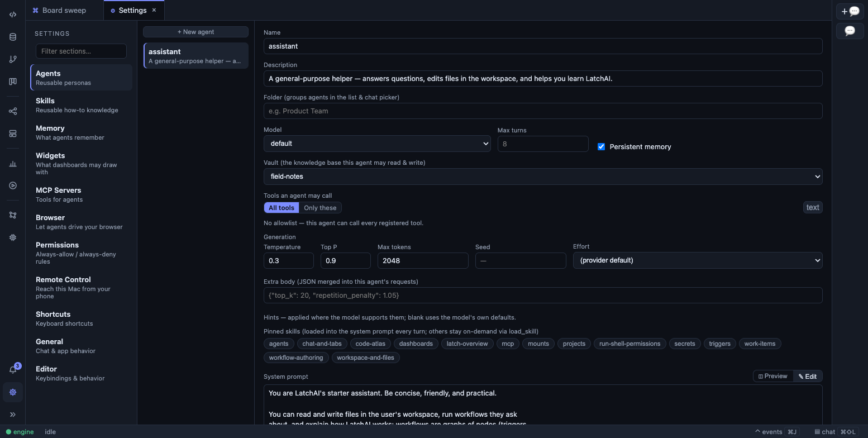This screenshot has height=438, width=868.
Task: Open the code view icon in the sidebar
Action: (x=13, y=15)
